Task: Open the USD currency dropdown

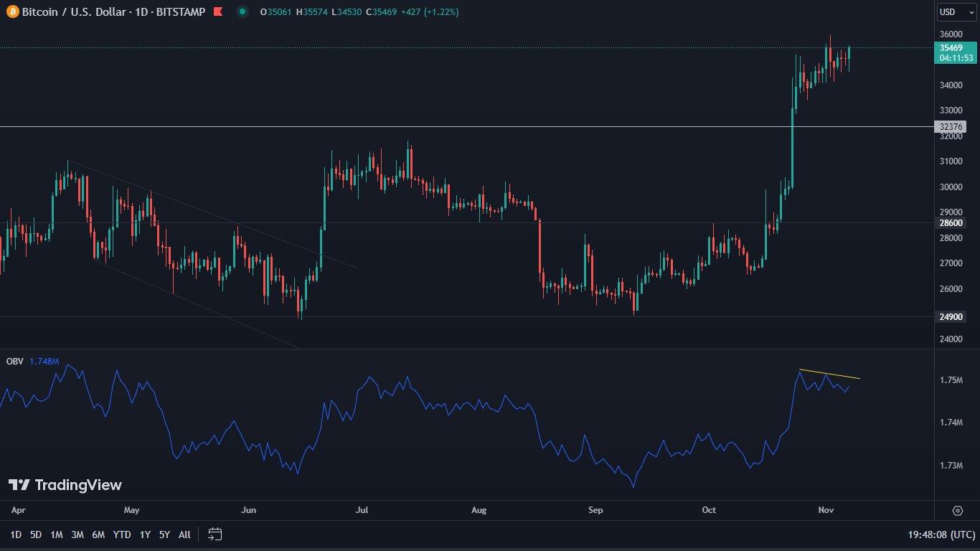Action: point(956,12)
